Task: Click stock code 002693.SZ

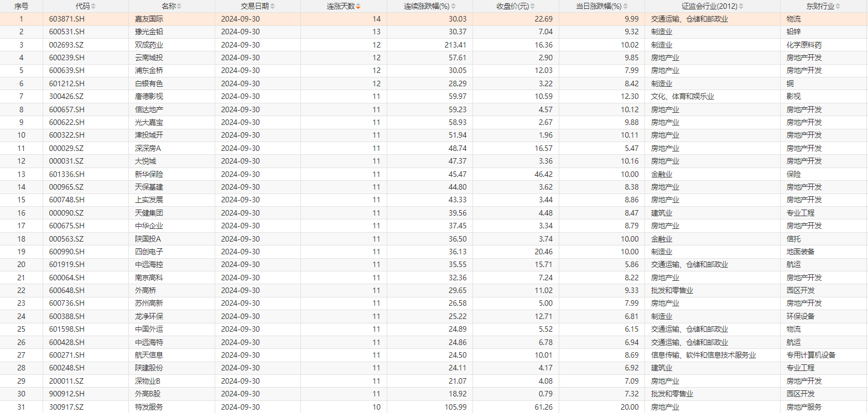Action: coord(66,45)
